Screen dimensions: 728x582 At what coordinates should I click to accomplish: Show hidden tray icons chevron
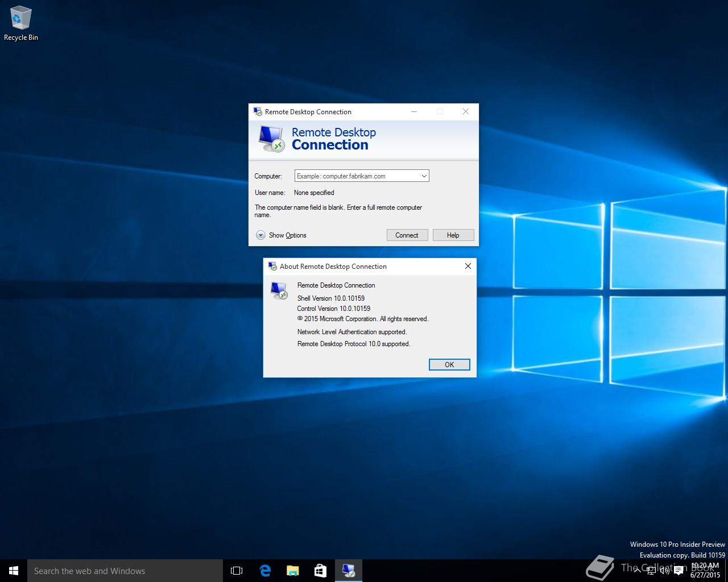tap(637, 571)
